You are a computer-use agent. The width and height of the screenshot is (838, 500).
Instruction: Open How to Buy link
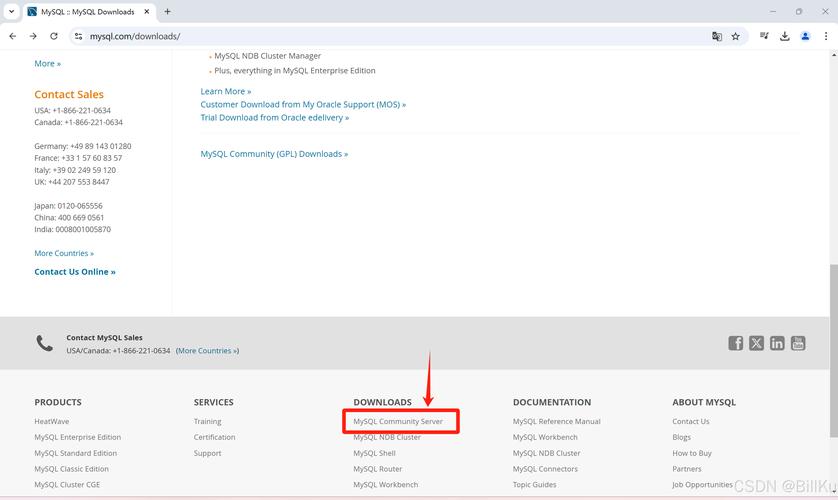point(692,453)
